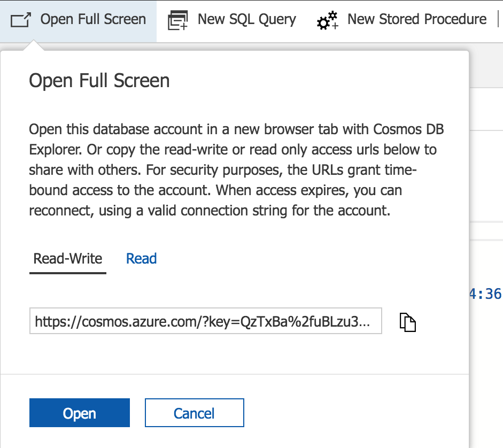Cancel the Open Full Screen dialog
This screenshot has width=503, height=448.
pyautogui.click(x=194, y=413)
